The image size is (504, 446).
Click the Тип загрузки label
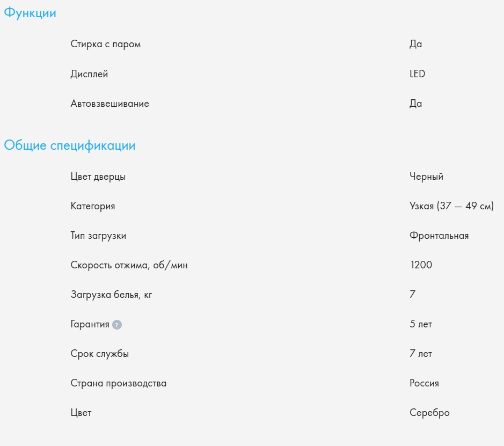click(98, 236)
